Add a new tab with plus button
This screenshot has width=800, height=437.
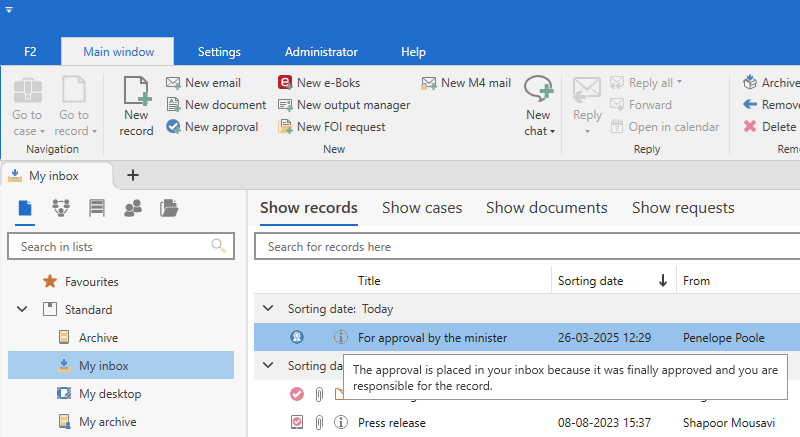[x=133, y=175]
